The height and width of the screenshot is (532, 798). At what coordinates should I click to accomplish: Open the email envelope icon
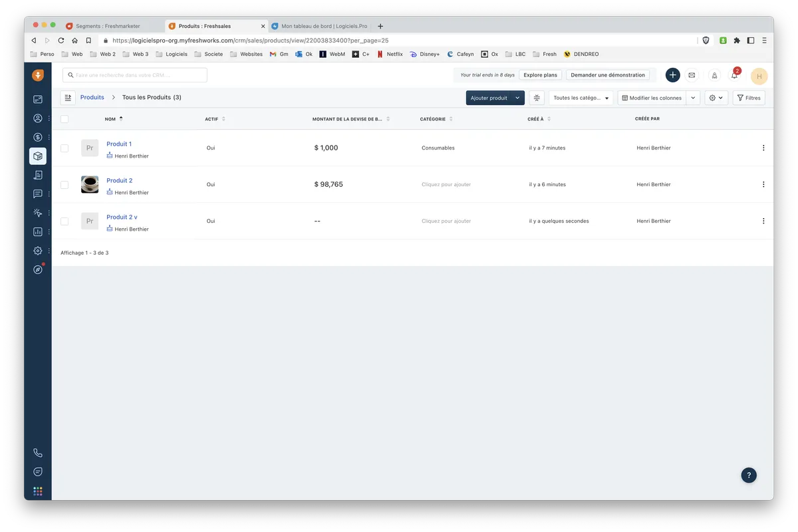click(x=692, y=75)
